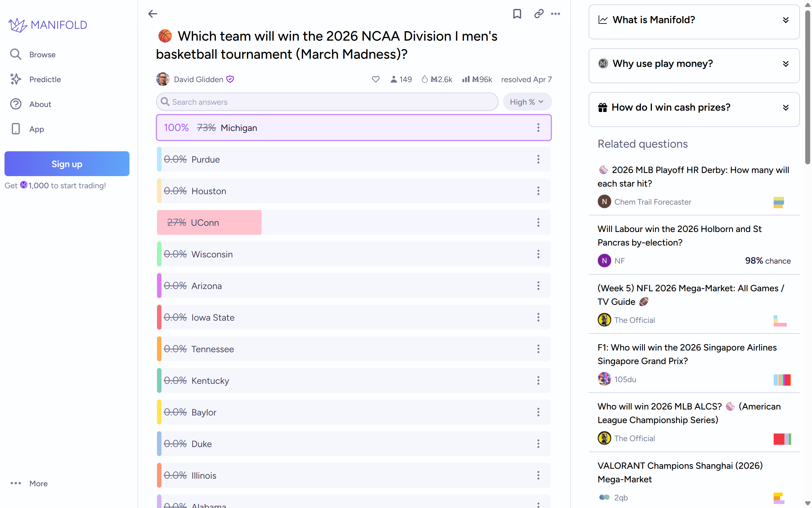Open the kebab menu for Houston
Viewport: 812px width, 508px height.
(538, 191)
